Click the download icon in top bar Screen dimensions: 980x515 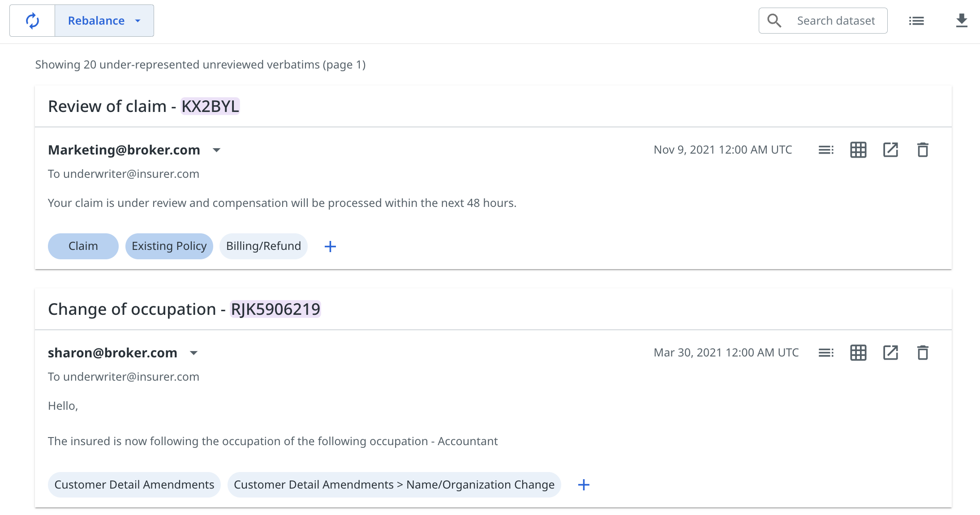pyautogui.click(x=961, y=21)
